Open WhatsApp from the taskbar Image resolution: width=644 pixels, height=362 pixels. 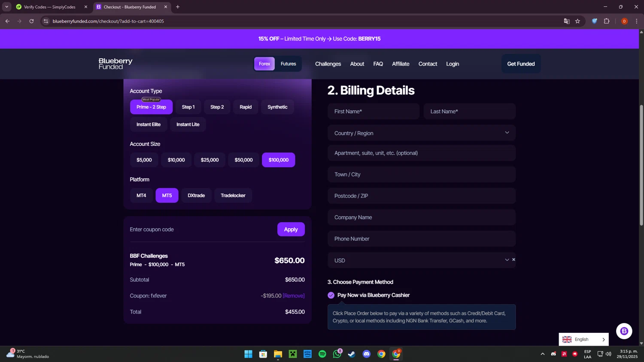[x=337, y=354]
